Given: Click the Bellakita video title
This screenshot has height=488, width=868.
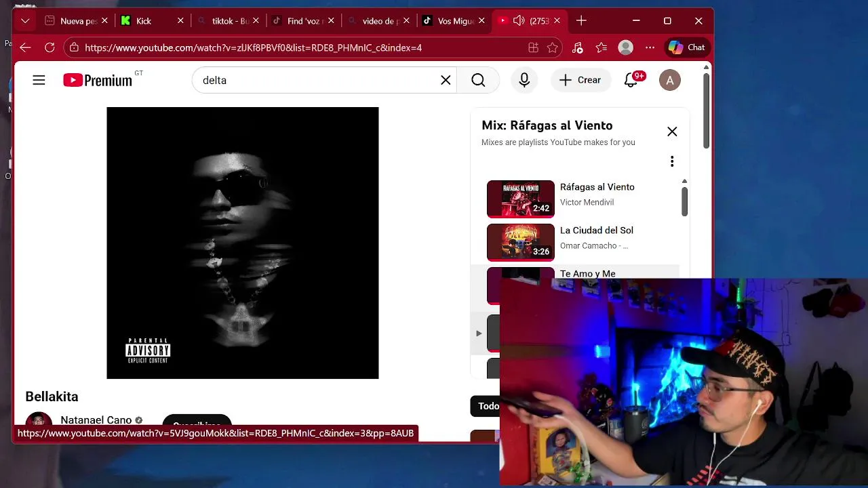Looking at the screenshot, I should point(52,396).
